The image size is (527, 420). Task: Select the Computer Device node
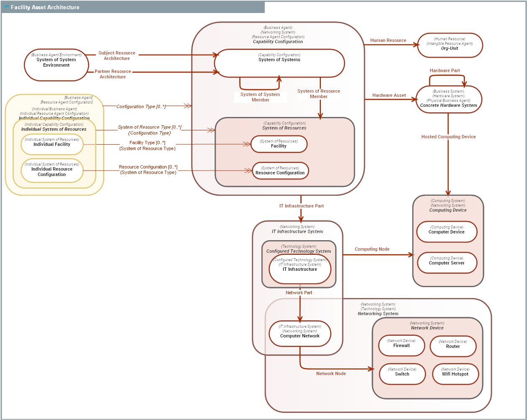pos(447,232)
